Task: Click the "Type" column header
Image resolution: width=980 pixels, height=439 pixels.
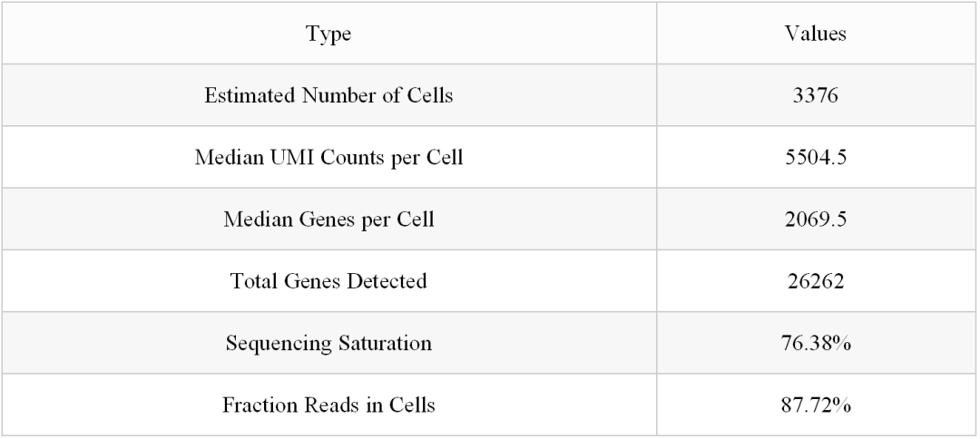Action: [328, 34]
